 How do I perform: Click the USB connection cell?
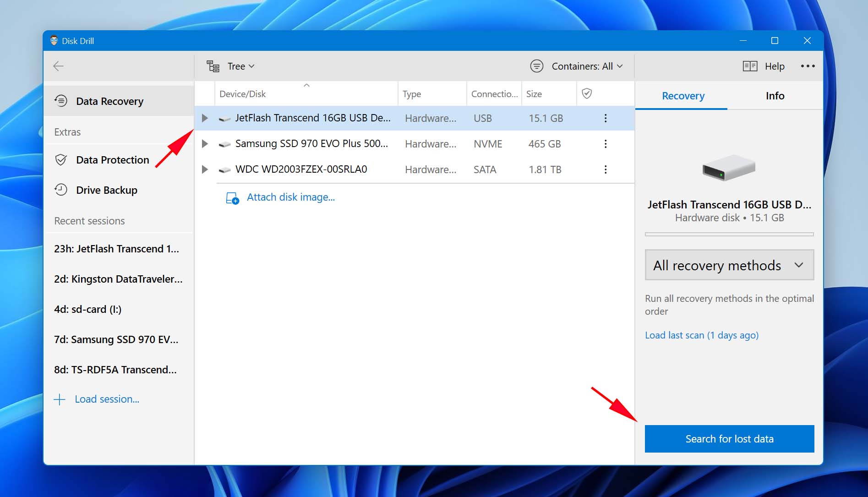click(x=482, y=118)
